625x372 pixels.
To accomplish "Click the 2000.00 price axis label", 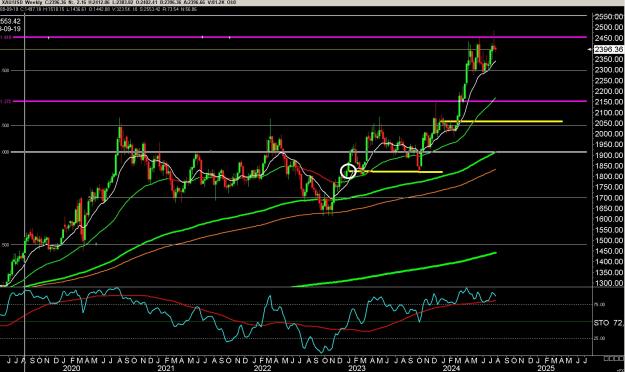I will (x=608, y=134).
